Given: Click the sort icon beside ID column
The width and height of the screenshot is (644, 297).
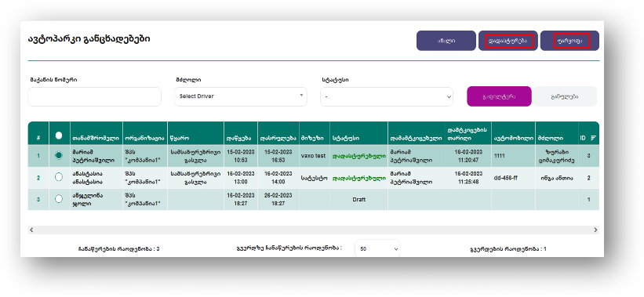Looking at the screenshot, I should pos(593,138).
